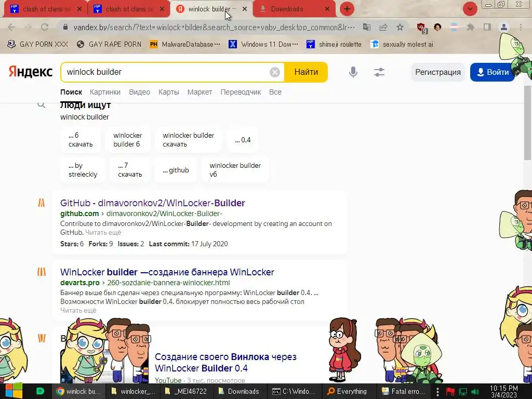Click the Регистрация button
The image size is (532, 399).
click(x=437, y=72)
